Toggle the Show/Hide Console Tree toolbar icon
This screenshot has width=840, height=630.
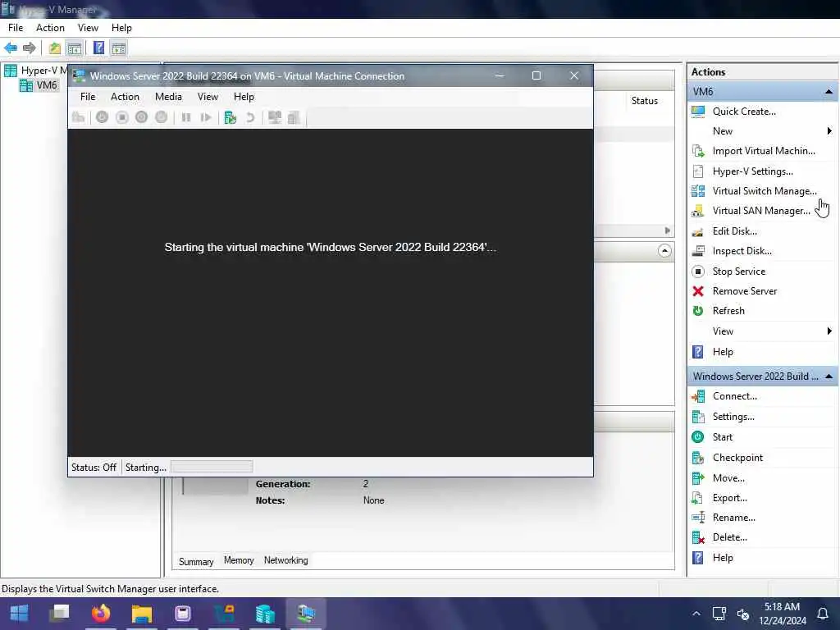(75, 48)
